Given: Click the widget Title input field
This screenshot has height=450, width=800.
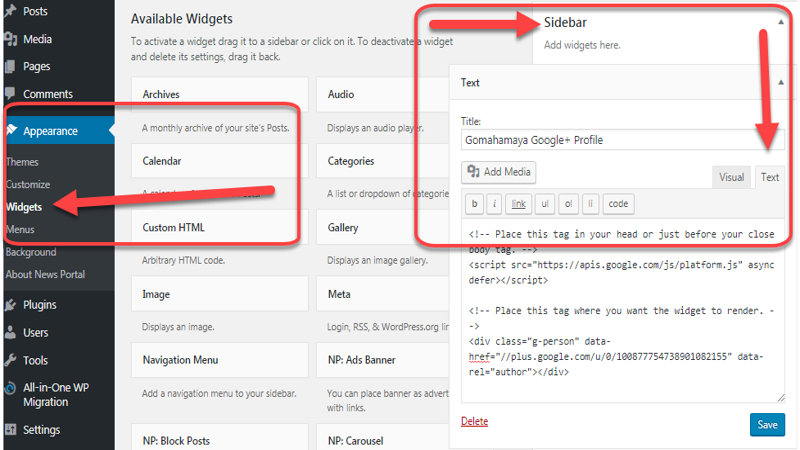Looking at the screenshot, I should click(622, 140).
